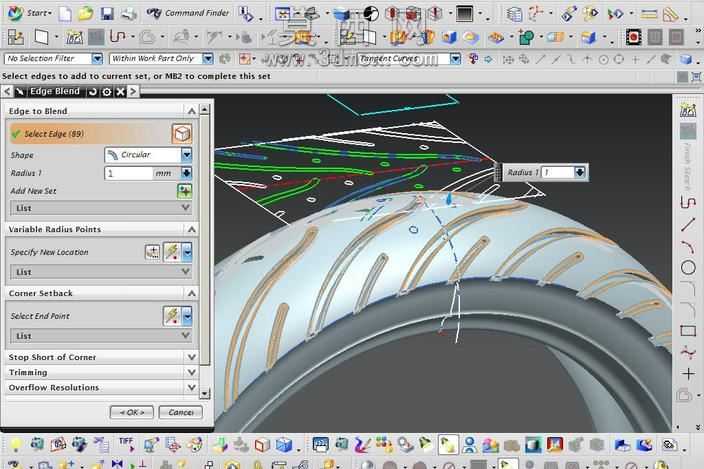The width and height of the screenshot is (704, 469).
Task: Select the Rectangle tool in right sidebar
Action: pos(688,331)
